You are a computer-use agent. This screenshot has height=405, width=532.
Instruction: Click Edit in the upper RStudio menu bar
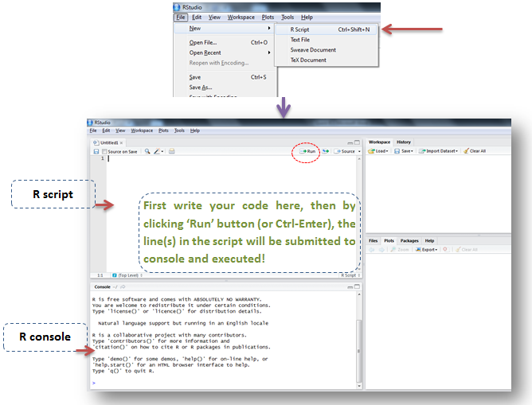(197, 18)
